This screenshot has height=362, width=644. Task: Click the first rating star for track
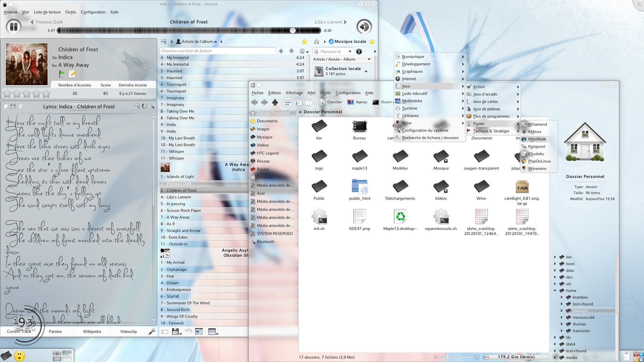coord(7,94)
